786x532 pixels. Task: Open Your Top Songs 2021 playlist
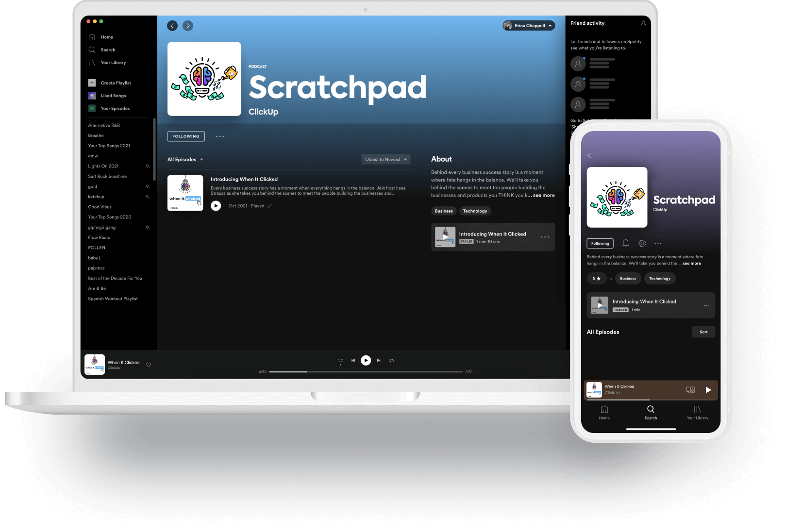[109, 146]
